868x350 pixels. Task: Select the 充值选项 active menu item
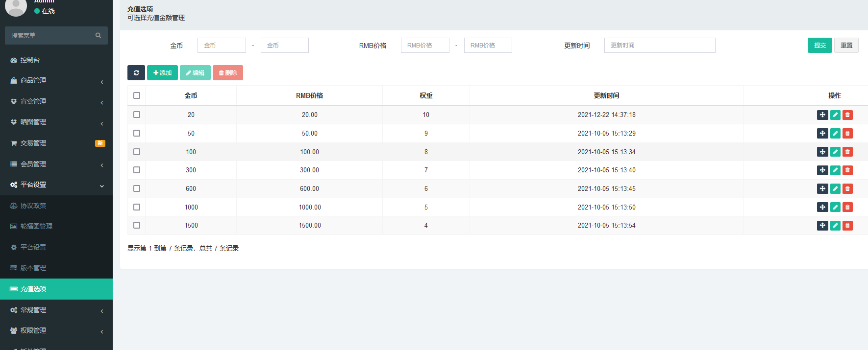[56, 289]
